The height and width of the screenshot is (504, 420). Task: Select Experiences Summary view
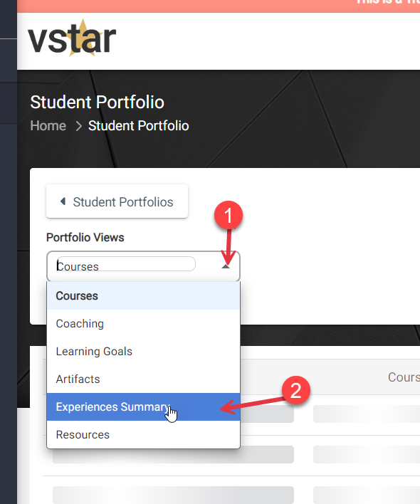point(143,406)
